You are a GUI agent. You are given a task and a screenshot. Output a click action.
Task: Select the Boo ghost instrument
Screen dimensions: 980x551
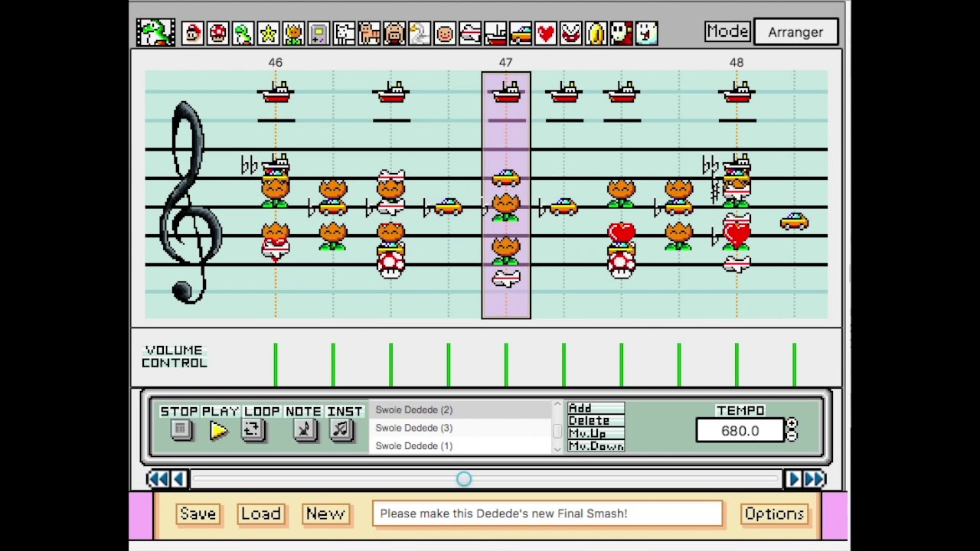647,34
